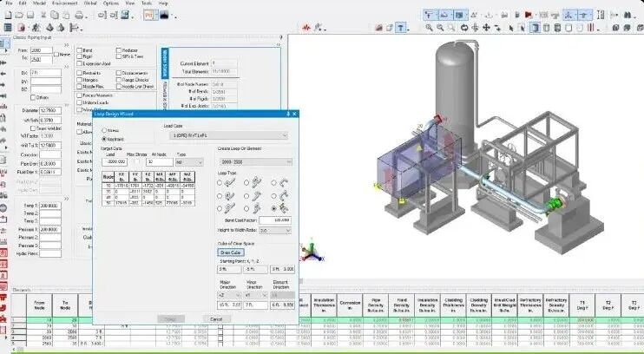Open the Major Direction dropdown
Viewport: 644px width, 354px height.
coord(229,295)
